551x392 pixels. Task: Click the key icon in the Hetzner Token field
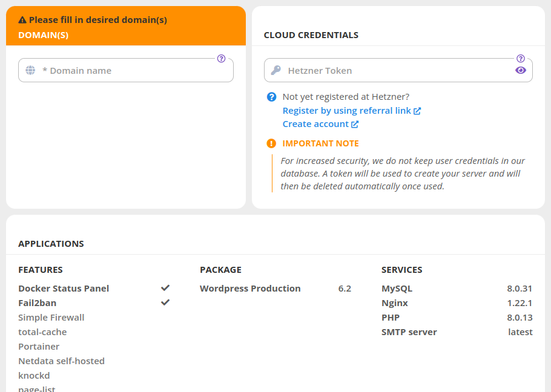click(276, 70)
